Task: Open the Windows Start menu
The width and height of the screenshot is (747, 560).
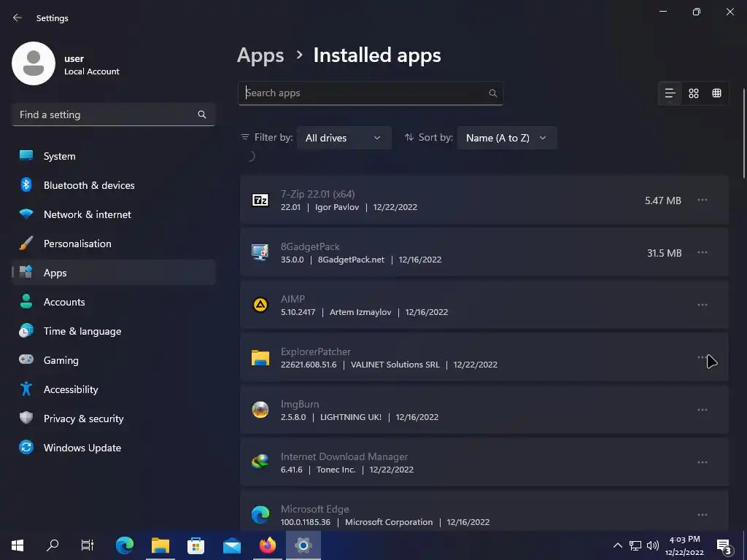Action: 18,545
